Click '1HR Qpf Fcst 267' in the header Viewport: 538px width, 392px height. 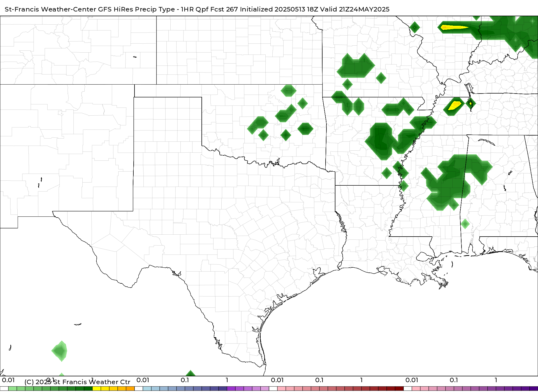(x=209, y=9)
